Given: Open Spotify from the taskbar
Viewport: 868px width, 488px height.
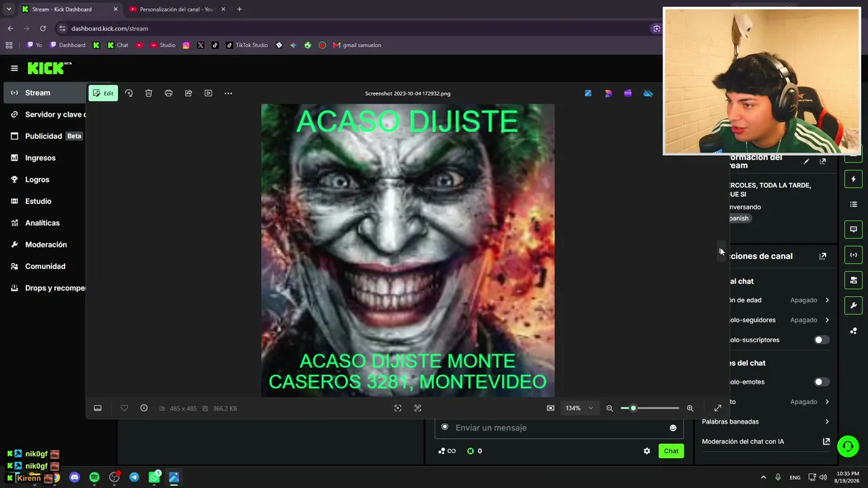Looking at the screenshot, I should click(94, 477).
